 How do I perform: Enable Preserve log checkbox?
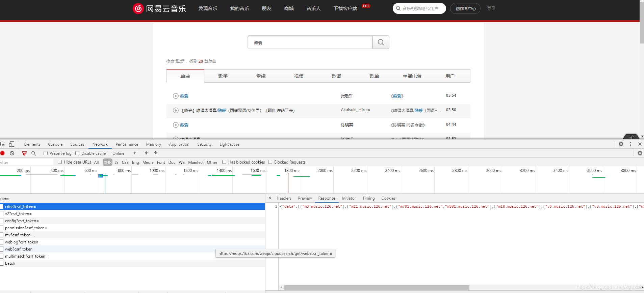pyautogui.click(x=46, y=153)
